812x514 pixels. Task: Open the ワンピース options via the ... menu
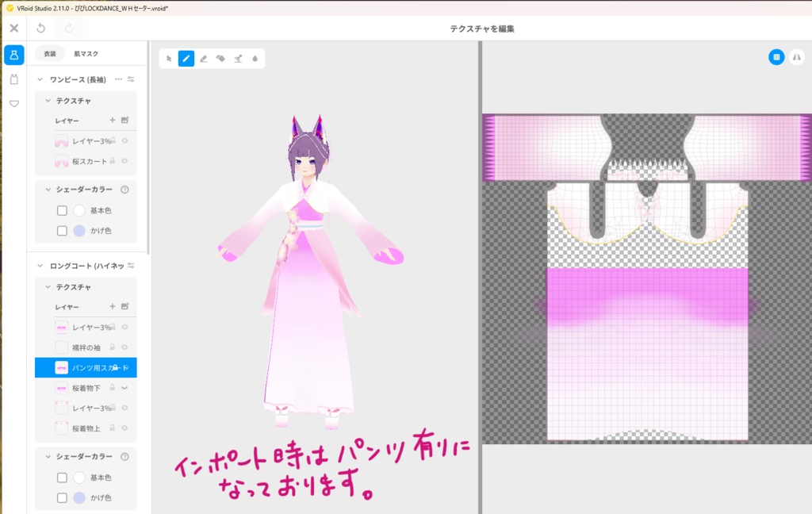click(x=119, y=79)
